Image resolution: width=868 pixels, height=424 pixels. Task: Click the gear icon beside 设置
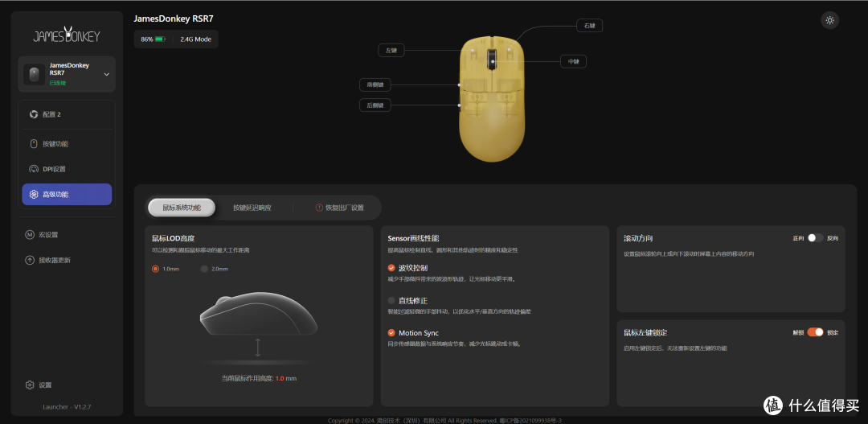click(x=30, y=385)
